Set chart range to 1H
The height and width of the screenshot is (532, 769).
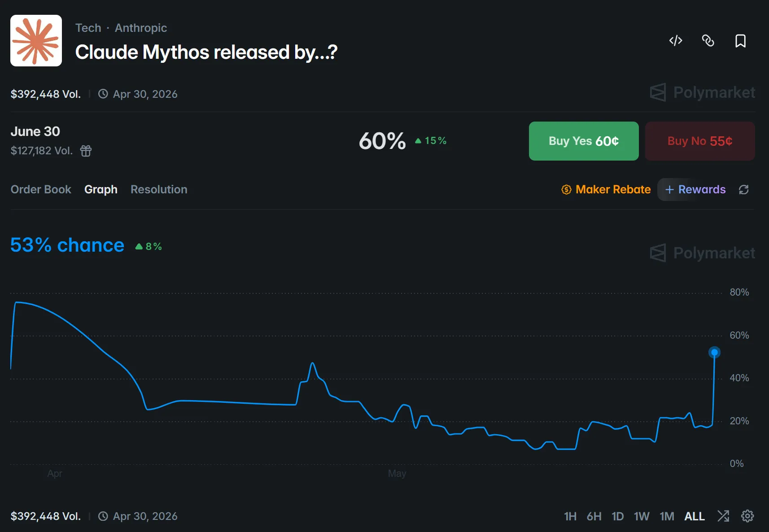tap(570, 516)
